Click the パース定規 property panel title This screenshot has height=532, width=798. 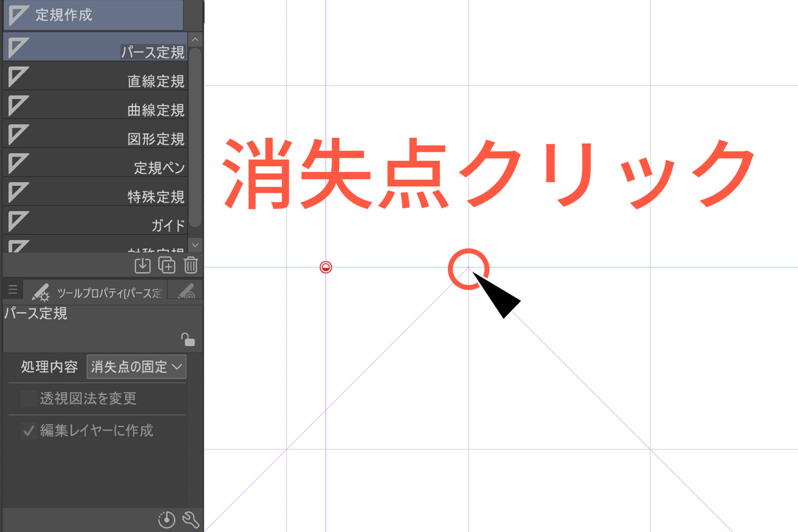(x=36, y=314)
